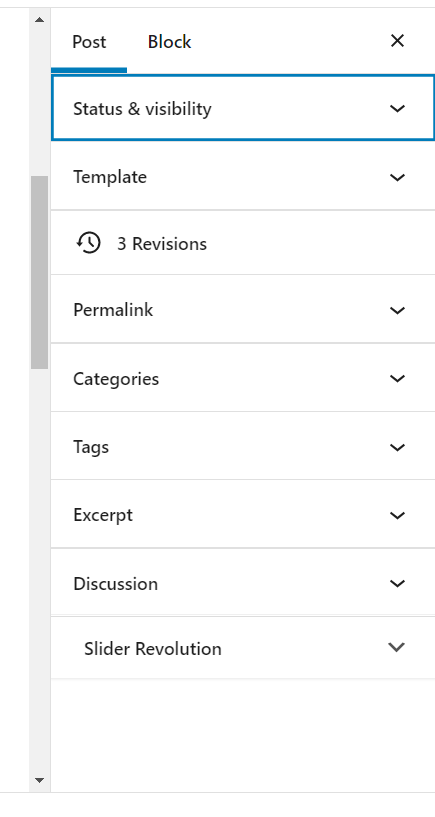The image size is (435, 817).
Task: Click the scrollbar up arrow
Action: tap(40, 20)
